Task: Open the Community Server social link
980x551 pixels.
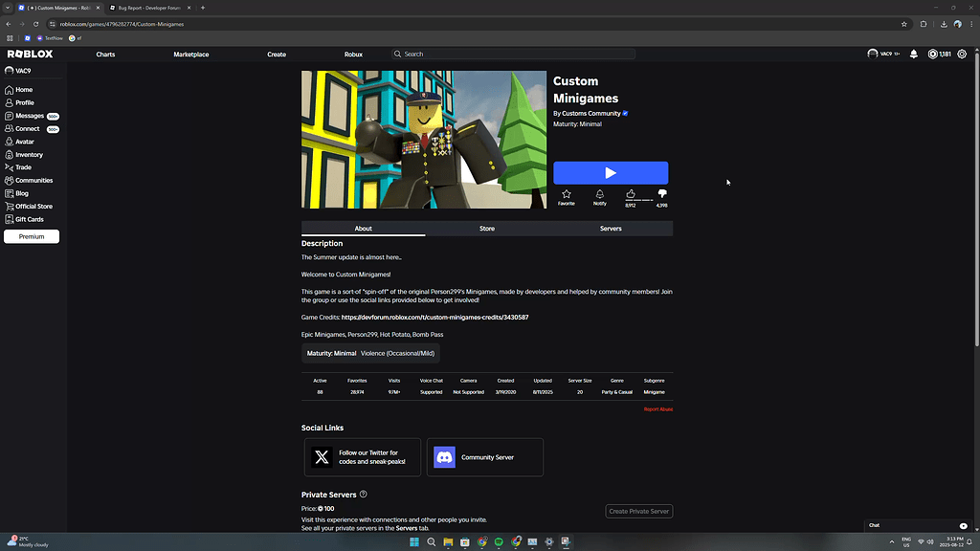Action: tap(484, 457)
